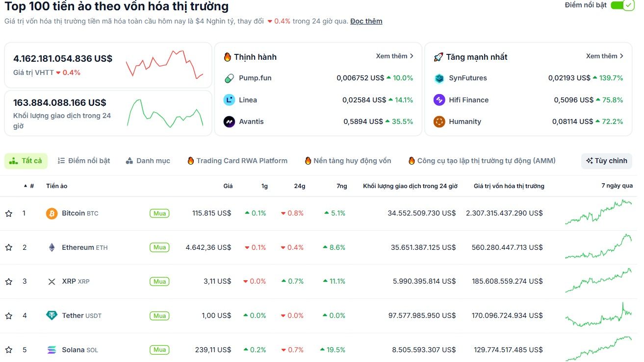Click the Ethereum ETH coin icon
Image resolution: width=644 pixels, height=362 pixels.
[52, 247]
